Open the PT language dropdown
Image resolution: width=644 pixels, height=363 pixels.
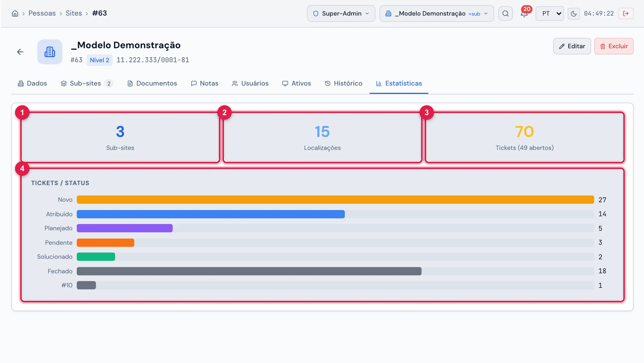550,13
